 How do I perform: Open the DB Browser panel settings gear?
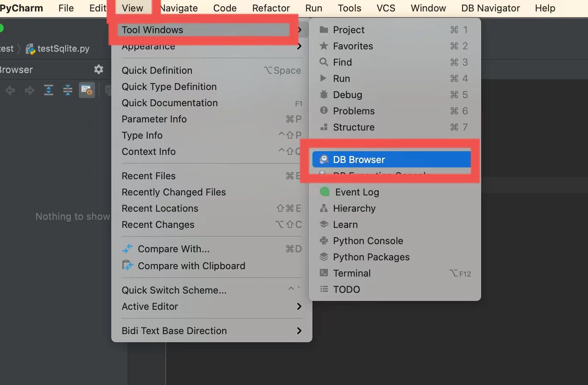pos(98,69)
